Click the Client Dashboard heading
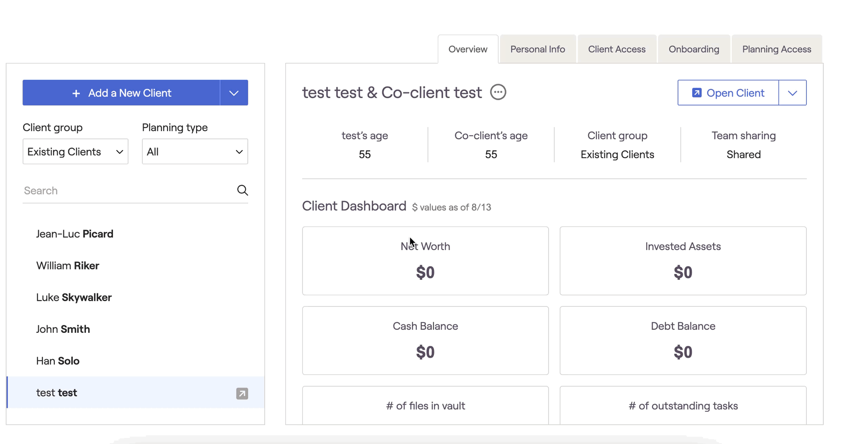 (354, 206)
